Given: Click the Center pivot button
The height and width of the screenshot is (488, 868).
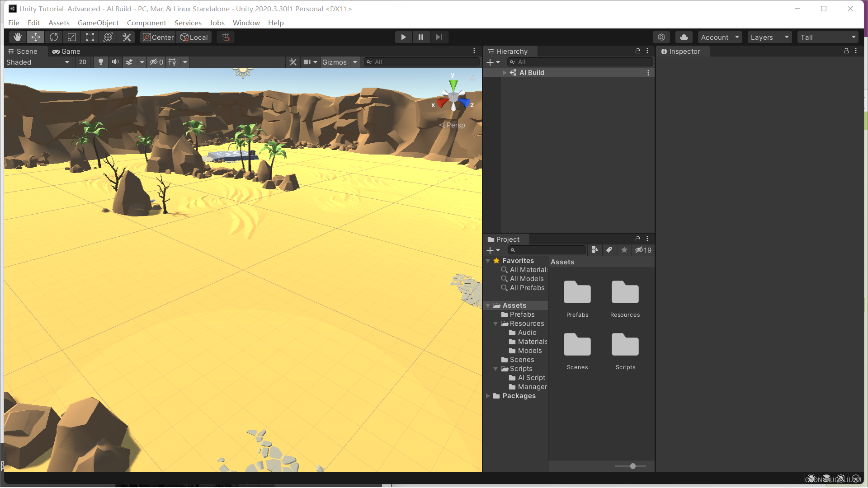Looking at the screenshot, I should click(x=158, y=37).
